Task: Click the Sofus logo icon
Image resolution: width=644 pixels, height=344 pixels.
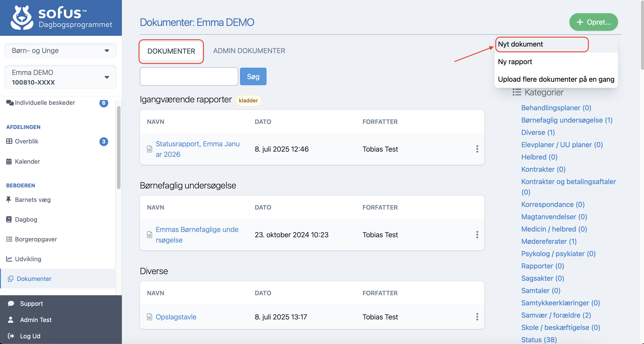Action: tap(22, 18)
